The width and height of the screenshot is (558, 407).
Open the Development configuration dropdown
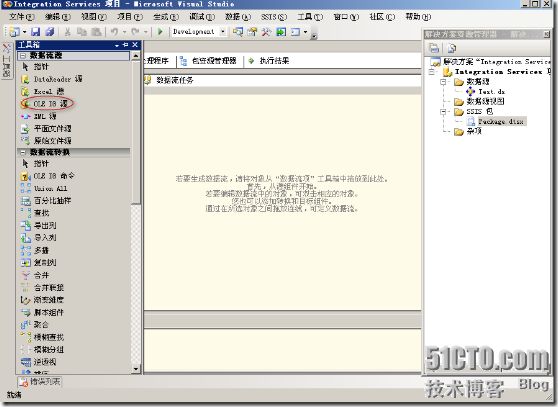click(x=223, y=32)
